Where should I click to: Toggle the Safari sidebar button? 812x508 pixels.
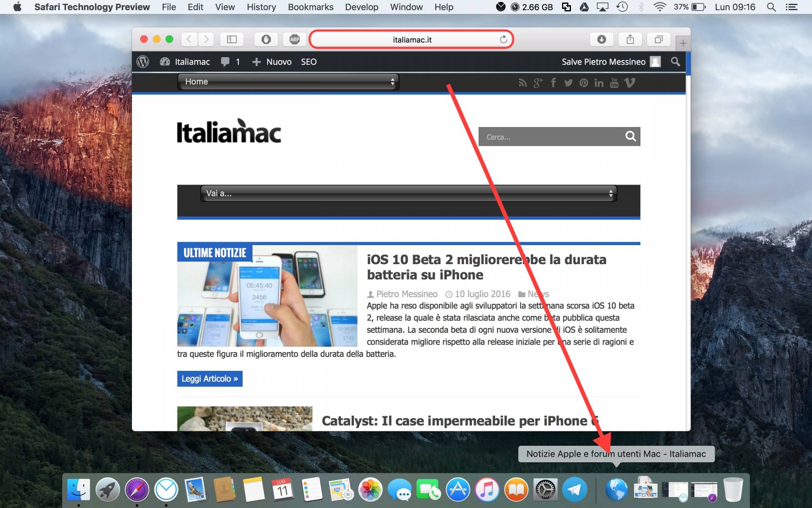232,39
